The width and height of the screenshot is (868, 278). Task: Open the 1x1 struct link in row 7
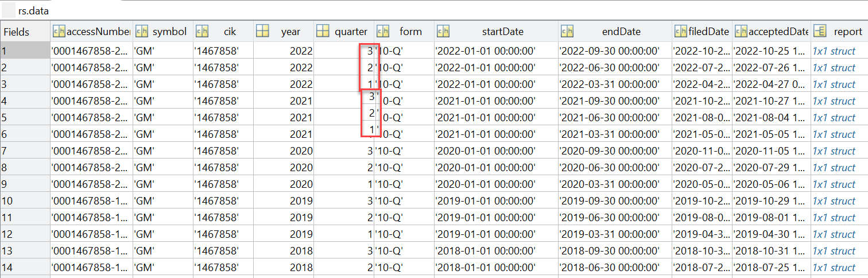tap(834, 150)
